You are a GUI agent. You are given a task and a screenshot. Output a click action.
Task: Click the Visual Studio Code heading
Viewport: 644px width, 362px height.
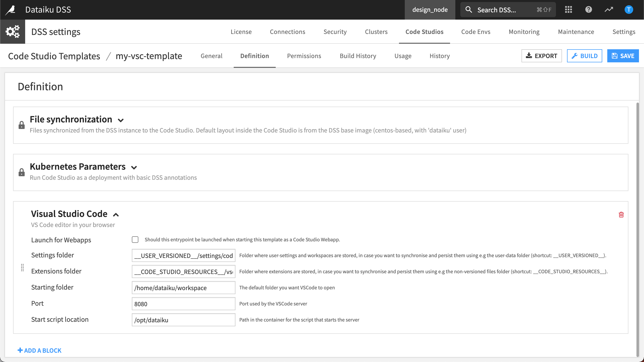(x=69, y=214)
